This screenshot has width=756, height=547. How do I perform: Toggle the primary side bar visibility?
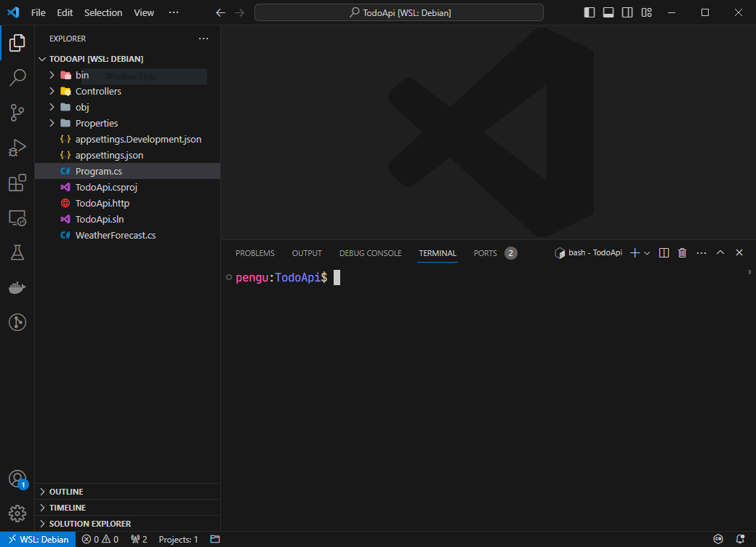[590, 12]
